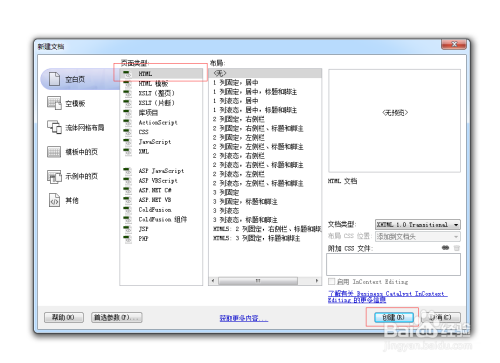
Task: Enable the 启用 InContext Editing checkbox
Action: click(331, 282)
